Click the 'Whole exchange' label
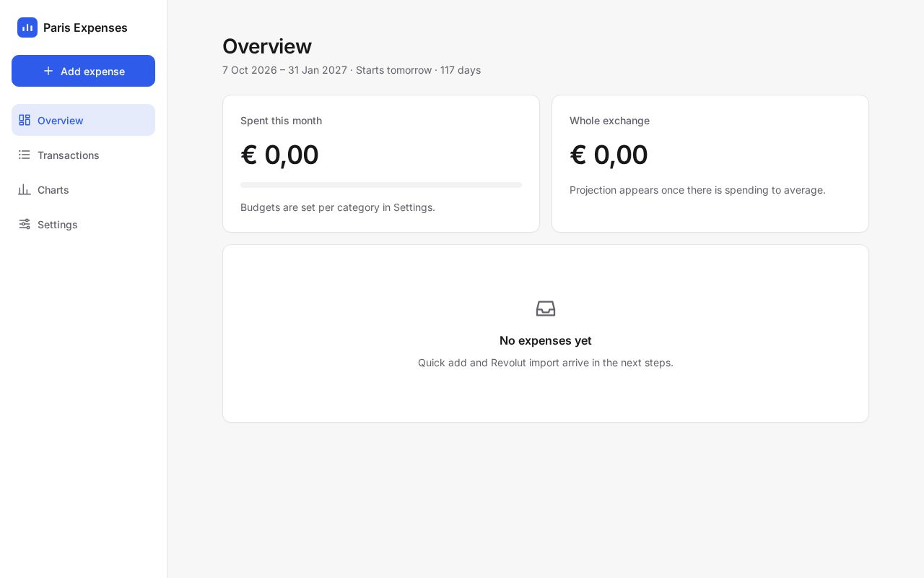The height and width of the screenshot is (578, 924). coord(609,121)
